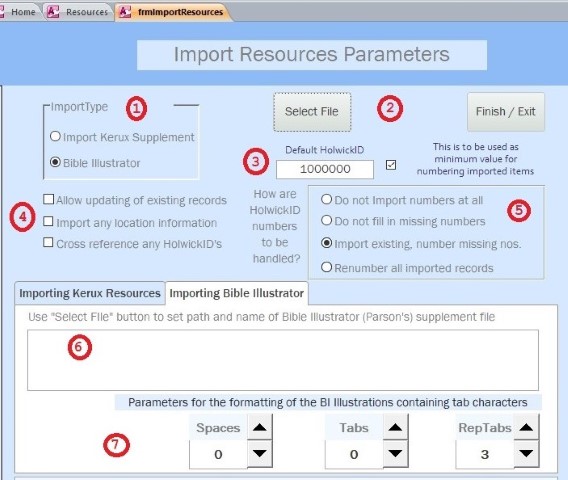Tick Cross reference any HolwickID's checkbox
This screenshot has height=480, width=568.
tap(48, 242)
